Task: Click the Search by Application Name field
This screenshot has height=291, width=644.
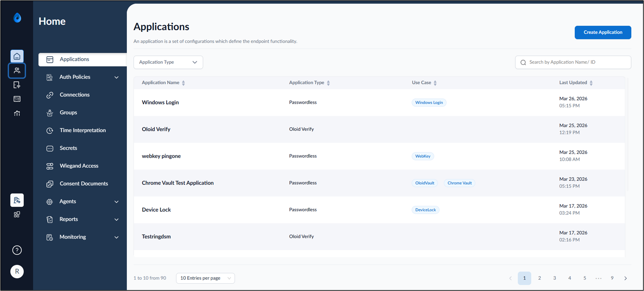Action: click(573, 62)
